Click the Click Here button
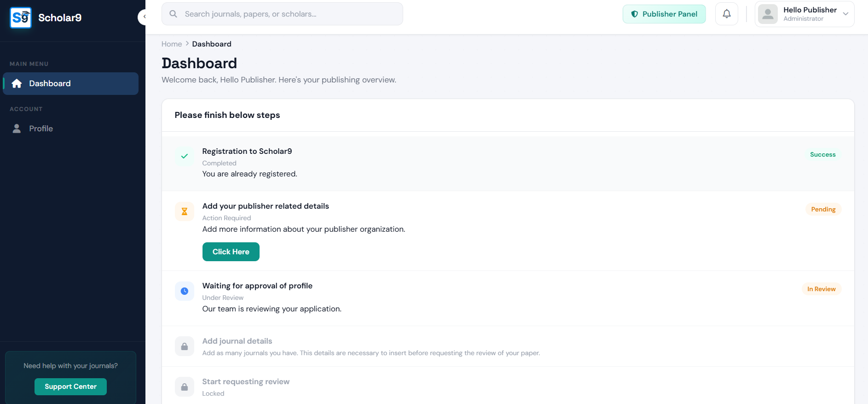 click(x=231, y=252)
